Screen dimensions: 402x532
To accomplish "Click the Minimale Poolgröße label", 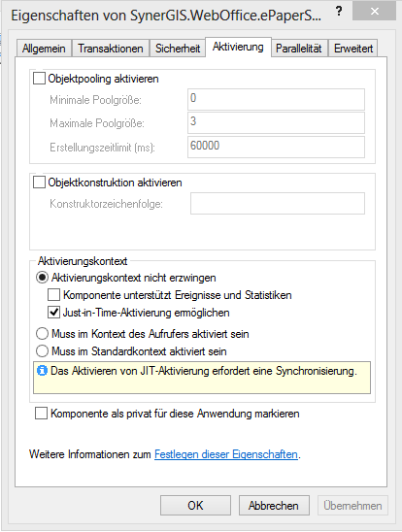I will pos(96,100).
